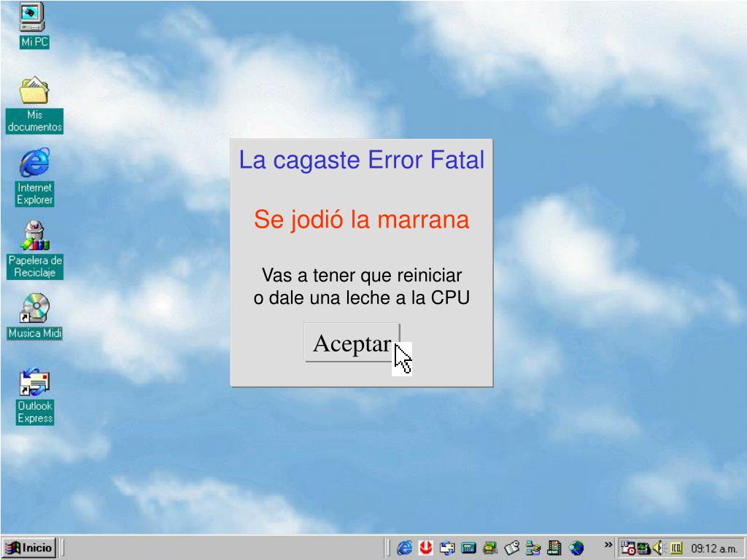Image resolution: width=747 pixels, height=560 pixels.
Task: Click the red down-arrow quick launch icon
Action: pos(425,548)
